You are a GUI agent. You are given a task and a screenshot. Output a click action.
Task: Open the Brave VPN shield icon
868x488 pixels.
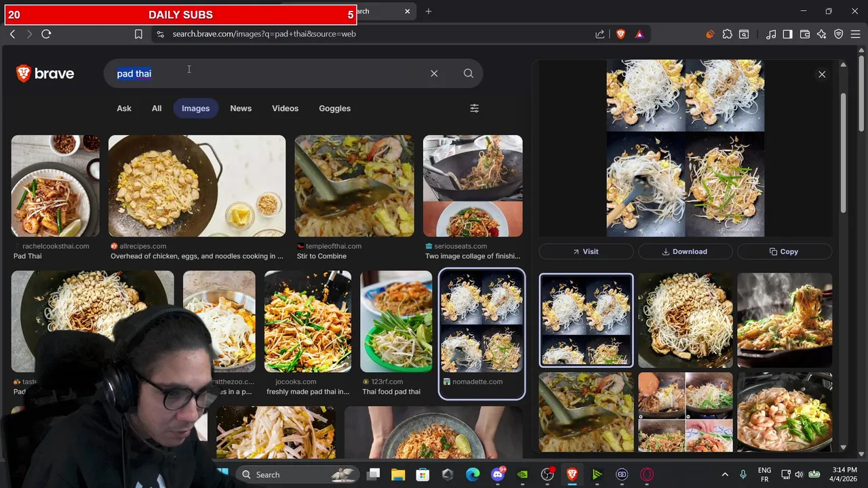pyautogui.click(x=839, y=34)
